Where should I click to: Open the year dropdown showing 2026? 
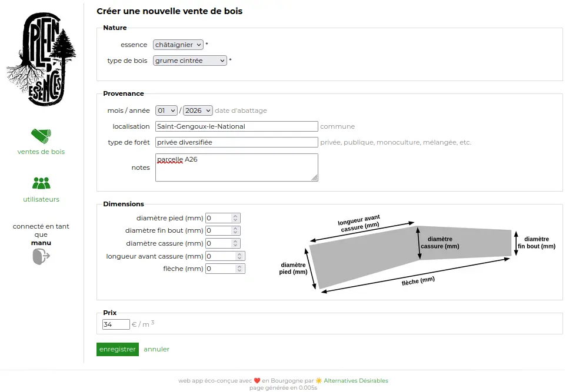click(197, 110)
